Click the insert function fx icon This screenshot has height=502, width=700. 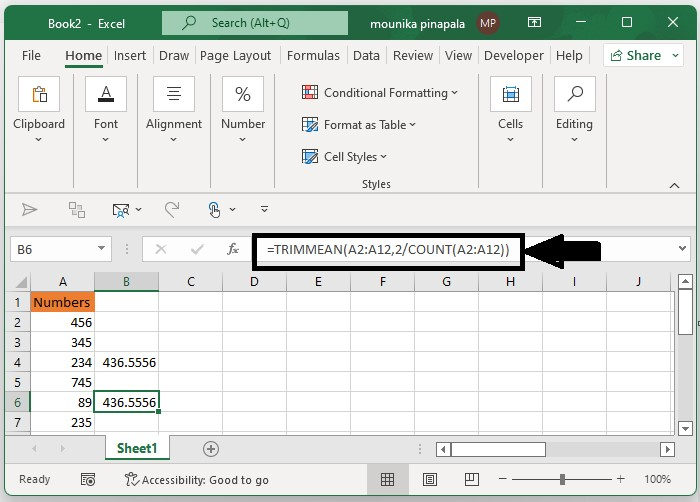point(233,249)
